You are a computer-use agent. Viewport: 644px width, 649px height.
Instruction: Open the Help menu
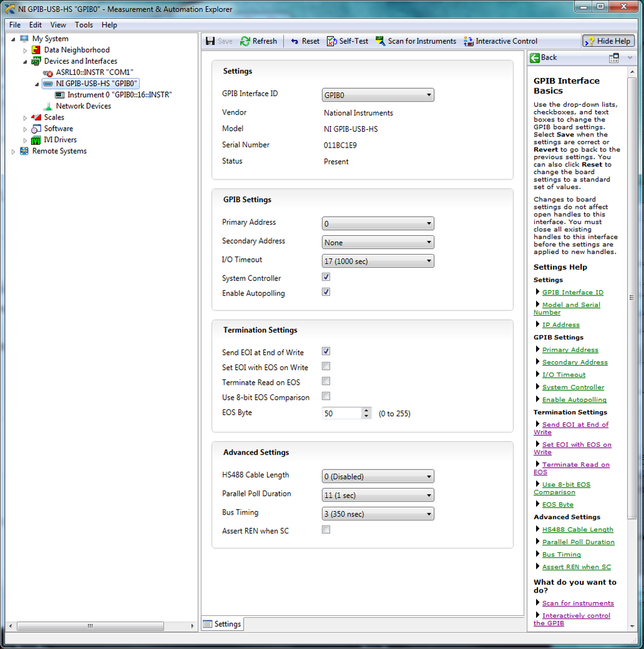(109, 25)
